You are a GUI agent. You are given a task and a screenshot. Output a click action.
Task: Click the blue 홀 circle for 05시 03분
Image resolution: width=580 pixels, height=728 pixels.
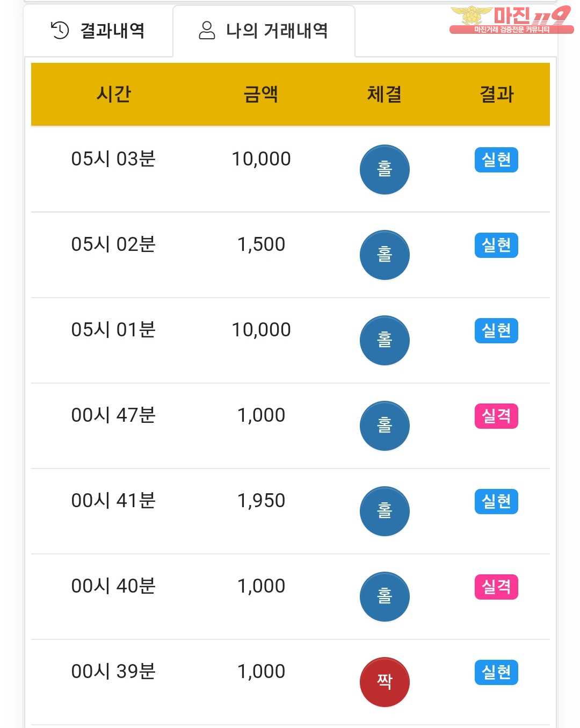pos(385,170)
